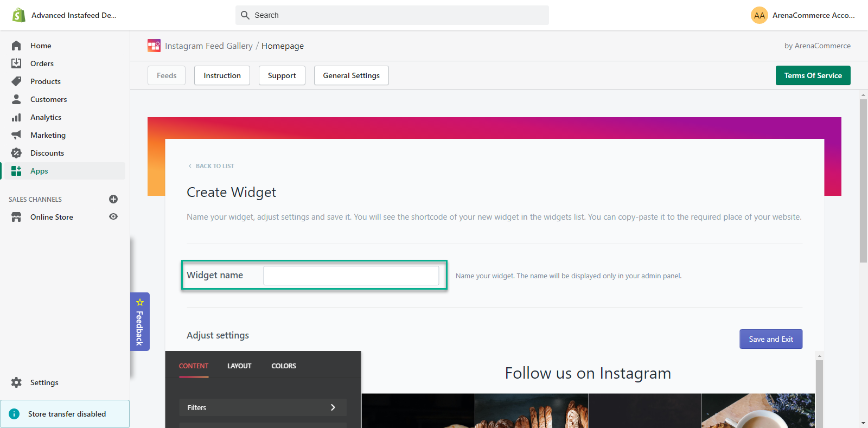Click the Customers person icon

tap(16, 99)
